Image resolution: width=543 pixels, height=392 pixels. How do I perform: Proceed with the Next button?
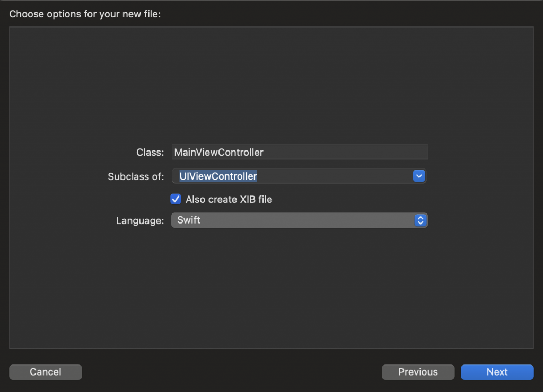[x=497, y=372]
